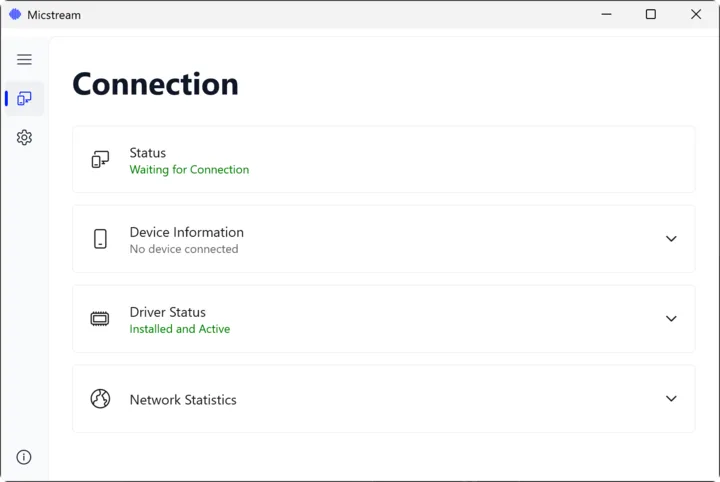Image resolution: width=720 pixels, height=482 pixels.
Task: Minimize the Micstream window
Action: (x=606, y=14)
